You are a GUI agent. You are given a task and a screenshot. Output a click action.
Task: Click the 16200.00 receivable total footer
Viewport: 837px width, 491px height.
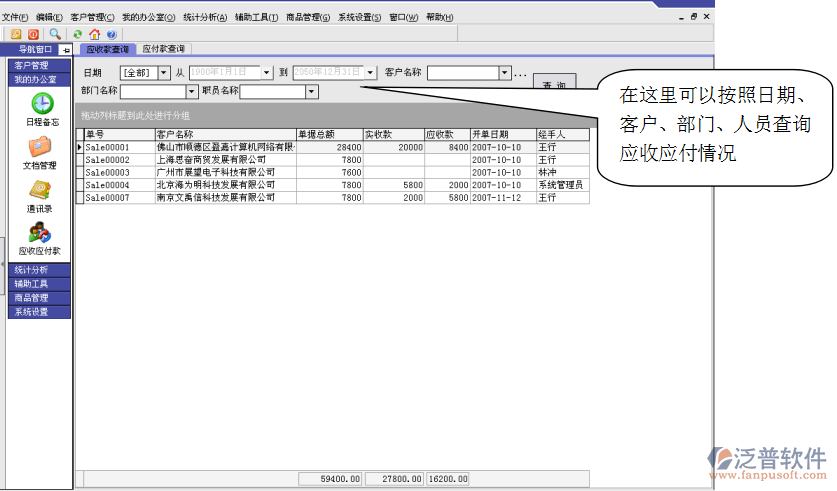pos(447,479)
